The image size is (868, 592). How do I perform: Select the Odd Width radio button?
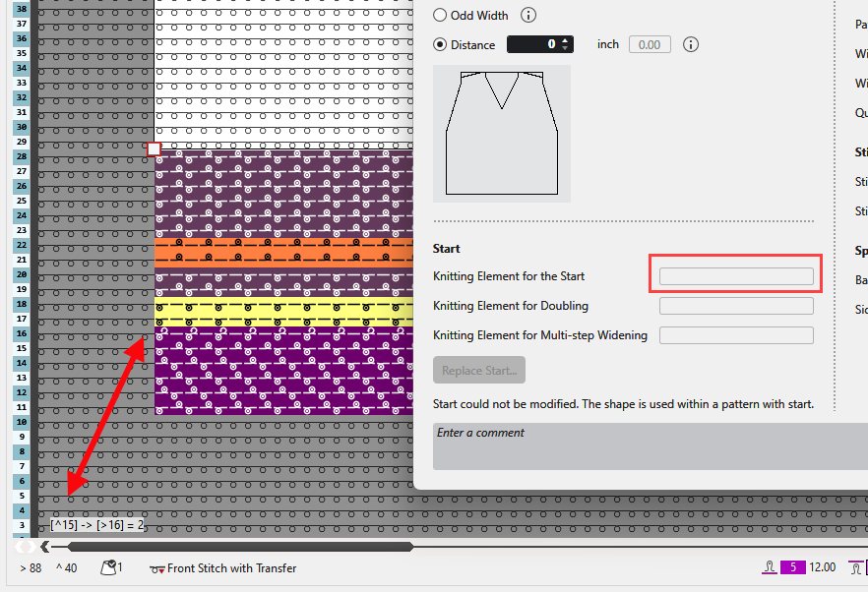click(x=441, y=15)
